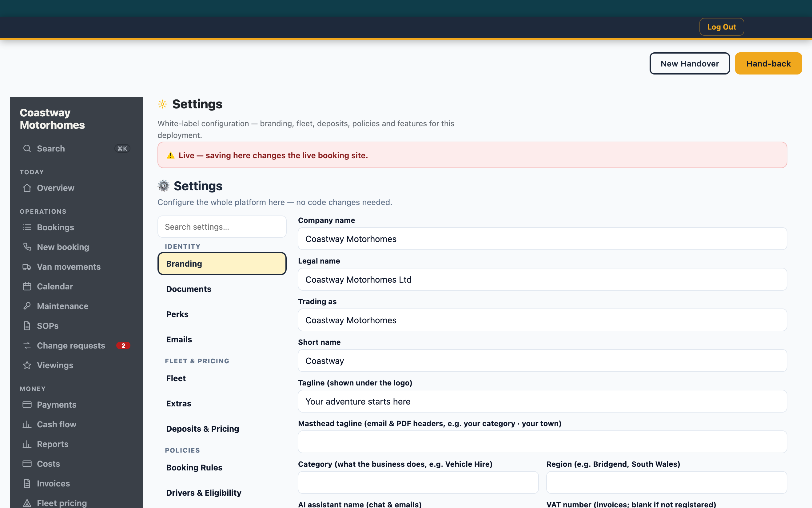Click the SOPs document icon
The image size is (812, 508).
coord(27,326)
